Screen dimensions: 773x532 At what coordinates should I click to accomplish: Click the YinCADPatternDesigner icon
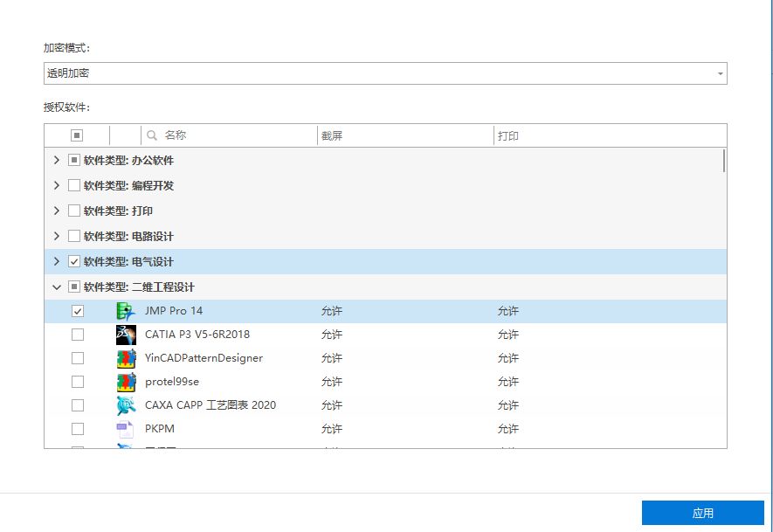click(x=126, y=358)
